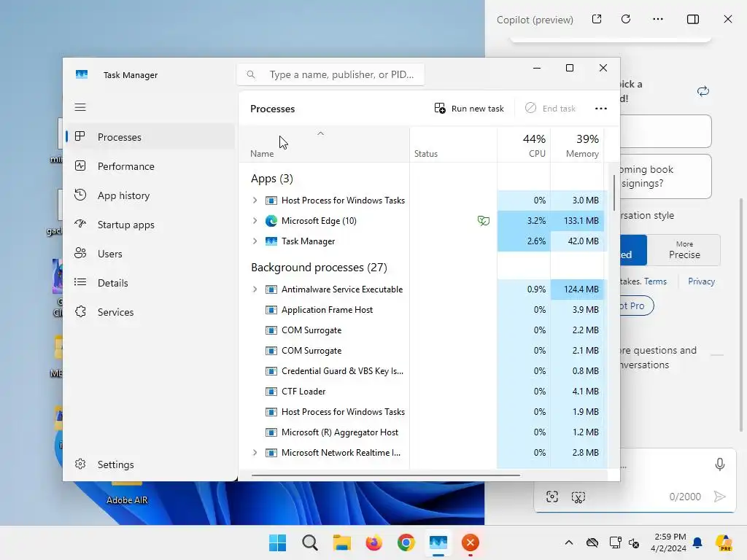Open the Terms link in Copilot
747x560 pixels.
(x=656, y=281)
